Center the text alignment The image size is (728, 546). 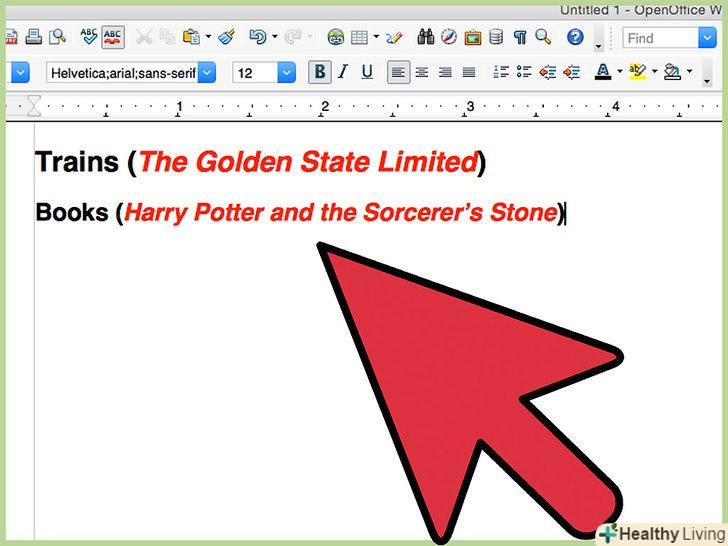pyautogui.click(x=422, y=72)
